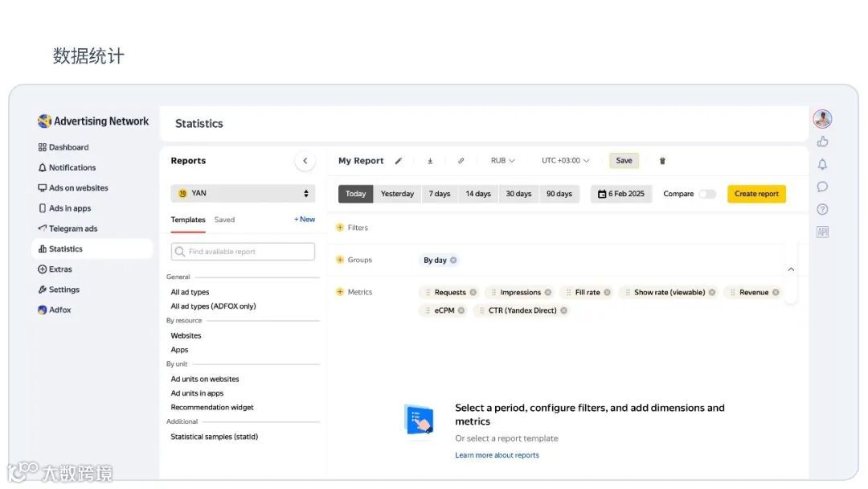Open Extras in sidebar
The height and width of the screenshot is (489, 868).
(55, 269)
